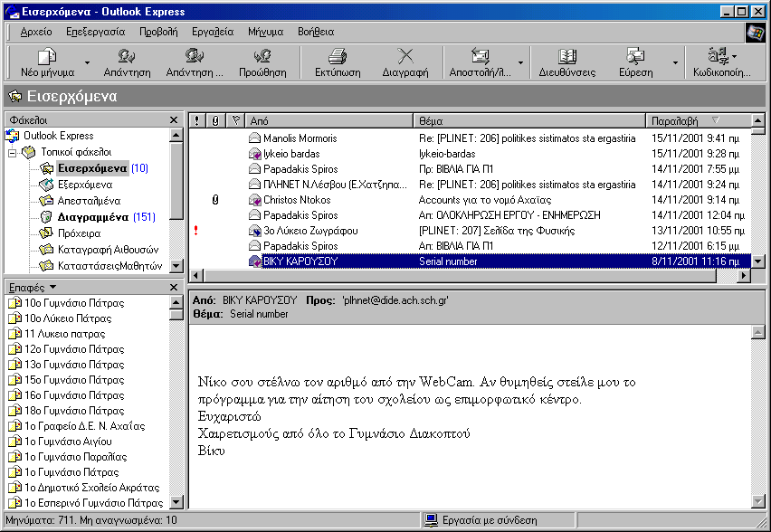Viewport: 771px width, 532px height.
Task: Open the Επεξεργασία menu
Action: 95,32
